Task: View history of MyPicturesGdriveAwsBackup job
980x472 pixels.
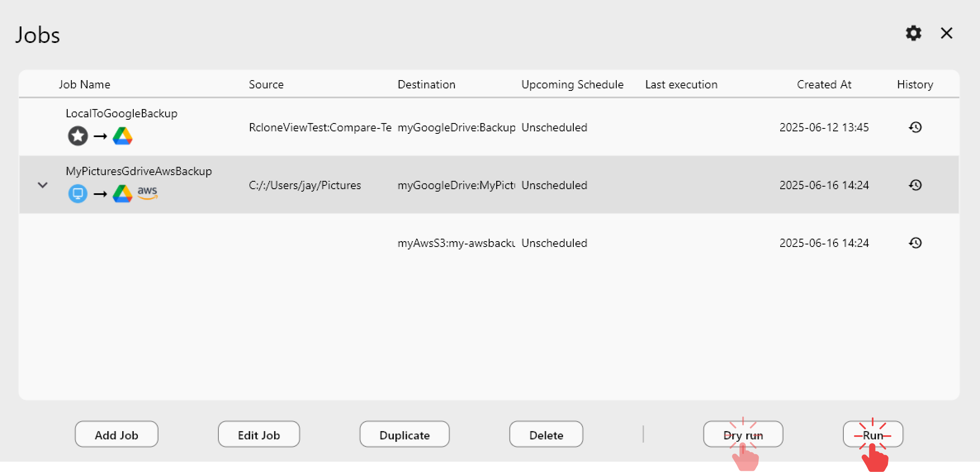Action: pyautogui.click(x=915, y=185)
